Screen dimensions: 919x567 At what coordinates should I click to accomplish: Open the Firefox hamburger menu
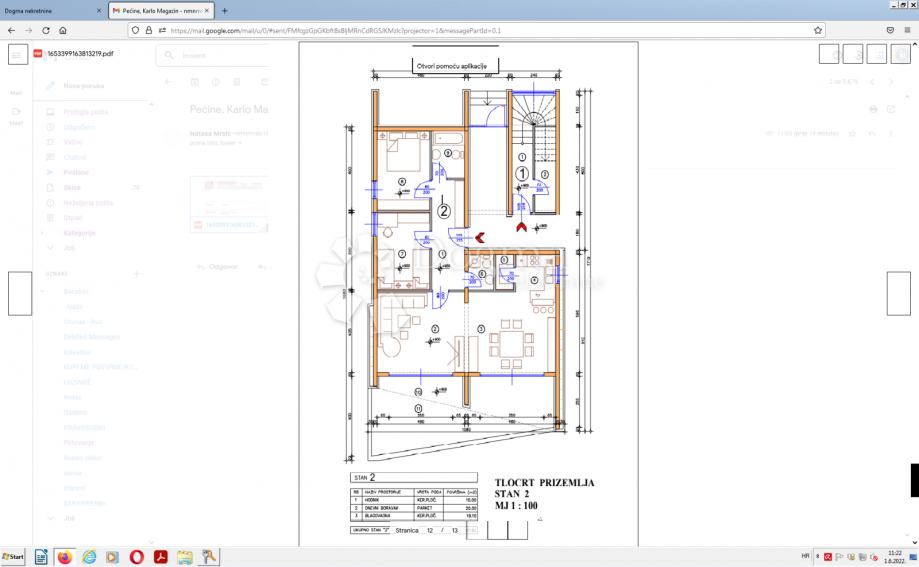(906, 30)
